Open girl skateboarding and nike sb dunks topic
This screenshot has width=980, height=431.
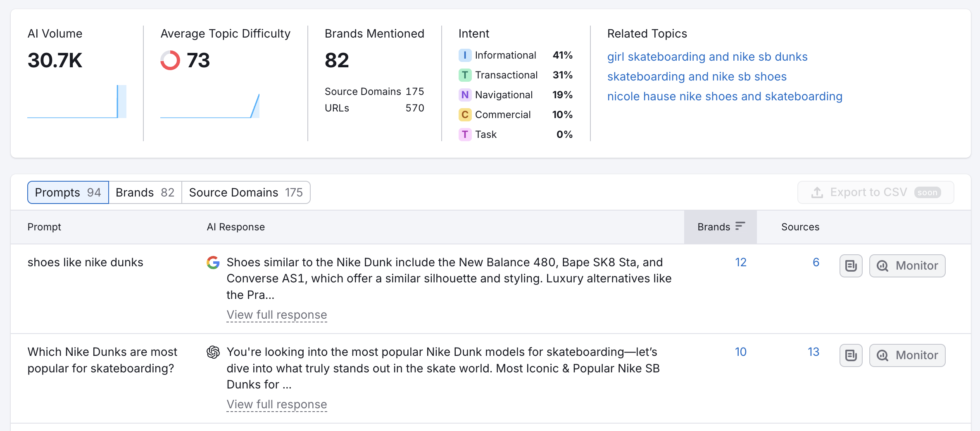(x=707, y=57)
